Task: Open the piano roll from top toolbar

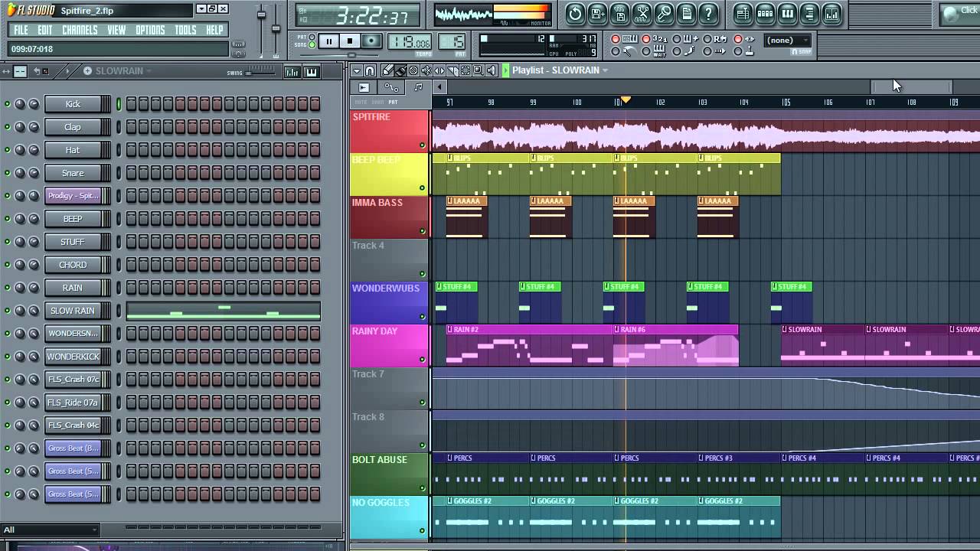Action: pos(787,14)
